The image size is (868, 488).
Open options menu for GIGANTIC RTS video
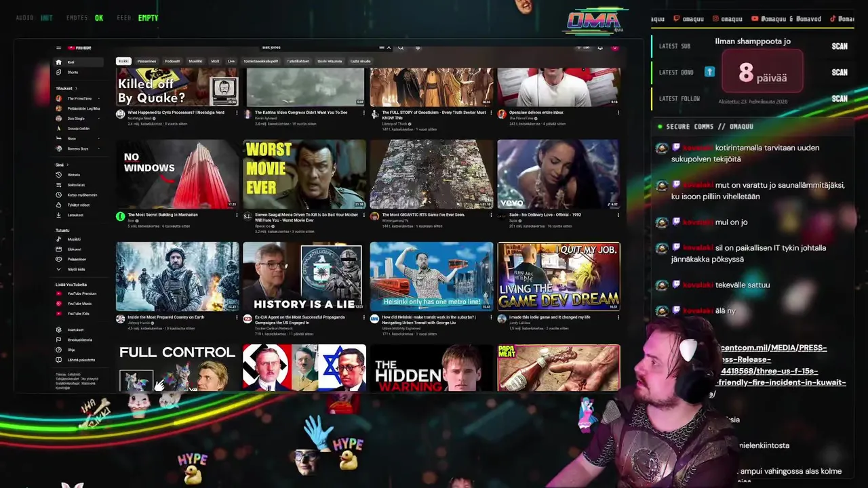tap(491, 216)
